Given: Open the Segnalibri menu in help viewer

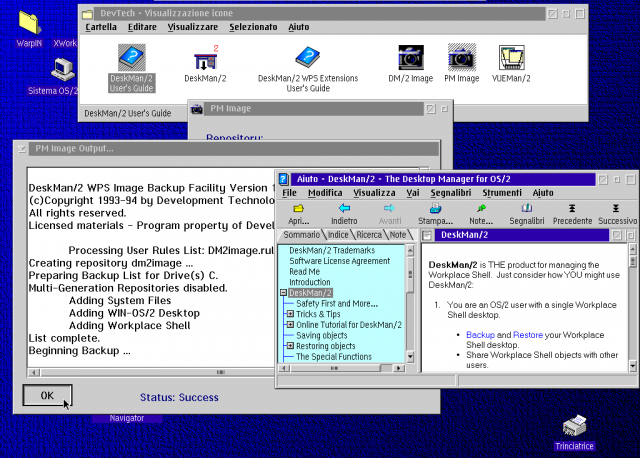Looking at the screenshot, I should click(451, 193).
